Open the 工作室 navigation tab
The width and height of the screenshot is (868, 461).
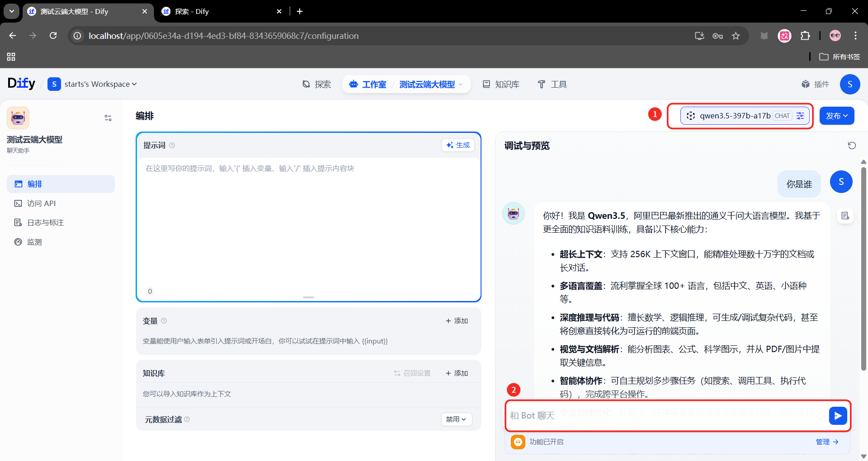point(368,84)
